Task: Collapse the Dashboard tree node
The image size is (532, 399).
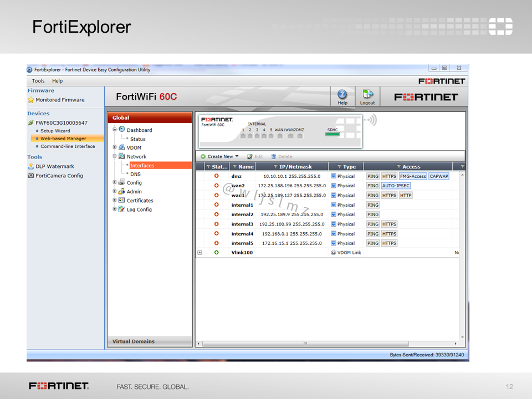Action: pyautogui.click(x=115, y=129)
